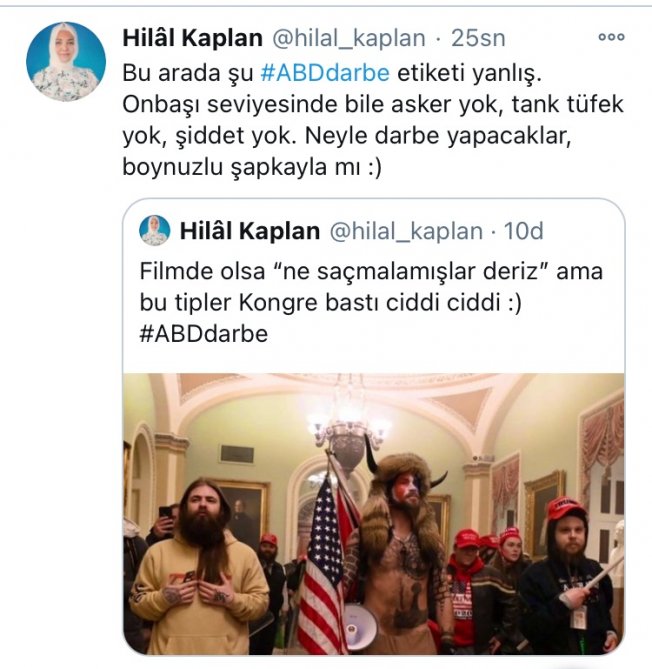Tap the small avatar in quoted tweet
The image size is (652, 669).
(154, 231)
